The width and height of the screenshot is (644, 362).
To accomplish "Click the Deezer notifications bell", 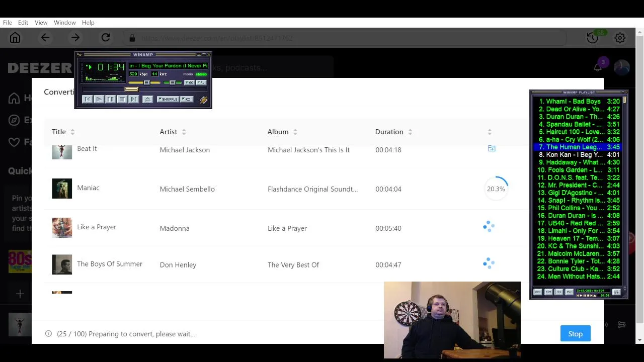I will (x=598, y=67).
